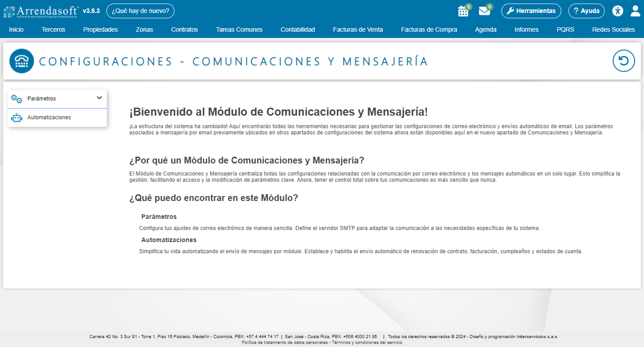
Task: Open the Agenda menu
Action: coord(486,29)
